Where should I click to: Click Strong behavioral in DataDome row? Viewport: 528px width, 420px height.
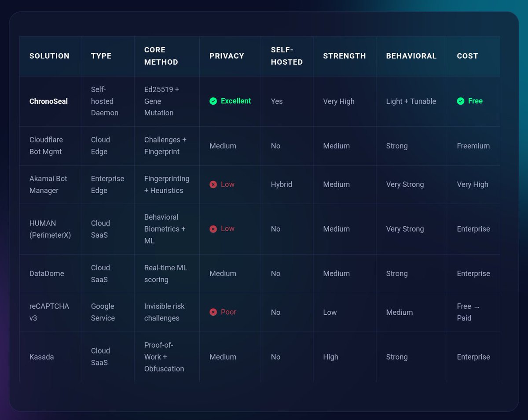click(x=397, y=273)
